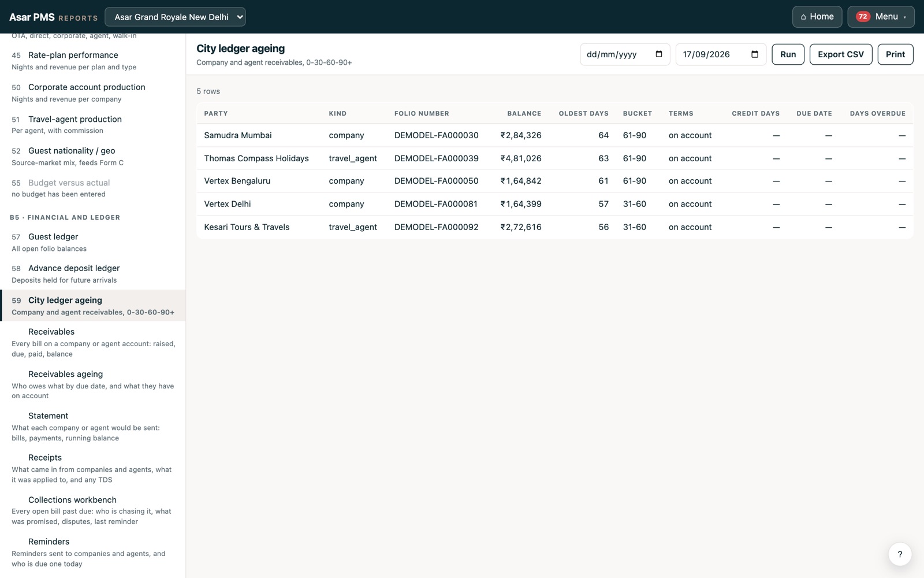Open Reminders report in sidebar

93,552
